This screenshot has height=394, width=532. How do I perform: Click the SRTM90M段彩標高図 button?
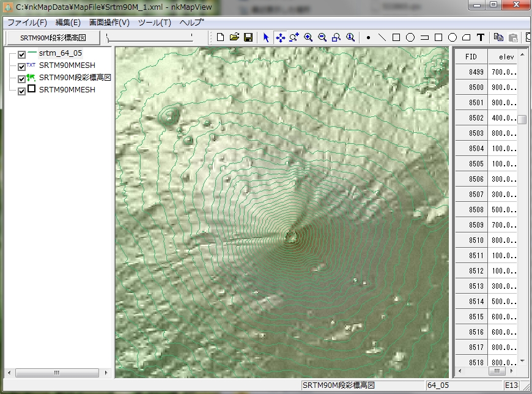(x=52, y=38)
